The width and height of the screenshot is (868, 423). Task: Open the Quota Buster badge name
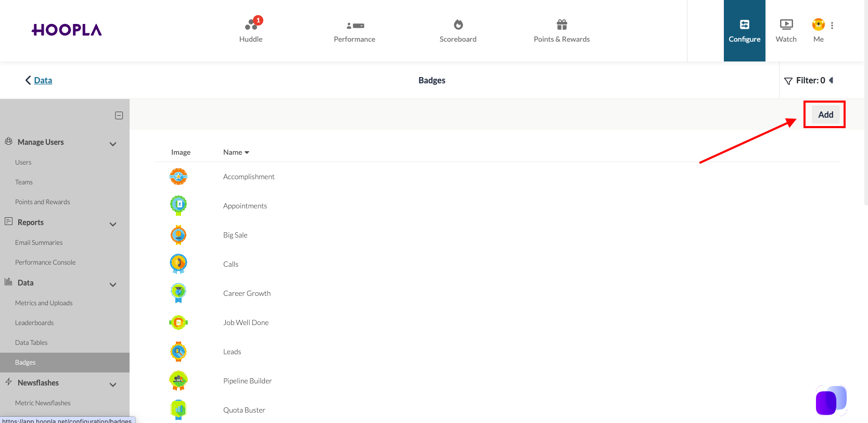point(244,410)
